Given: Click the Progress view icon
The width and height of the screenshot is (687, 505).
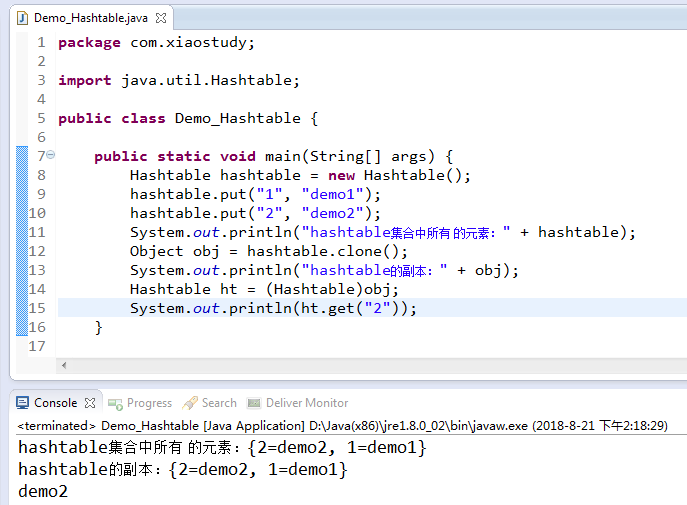Looking at the screenshot, I should [x=115, y=403].
